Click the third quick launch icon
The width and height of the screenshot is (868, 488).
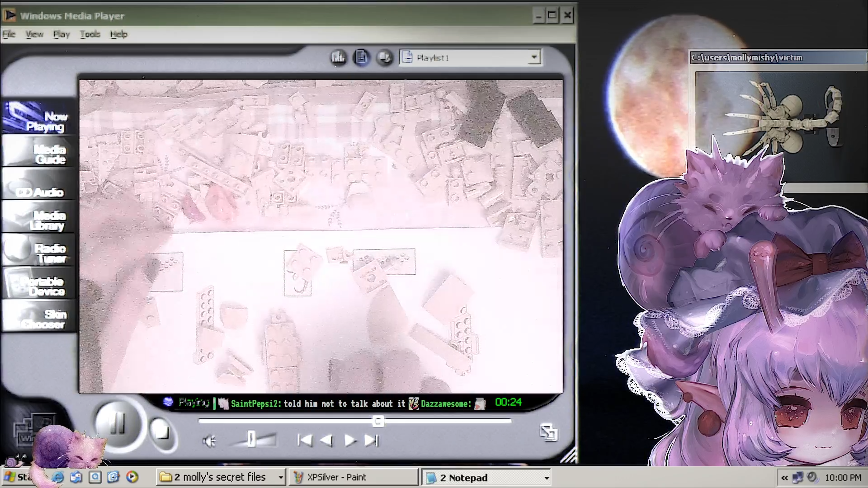coord(95,477)
